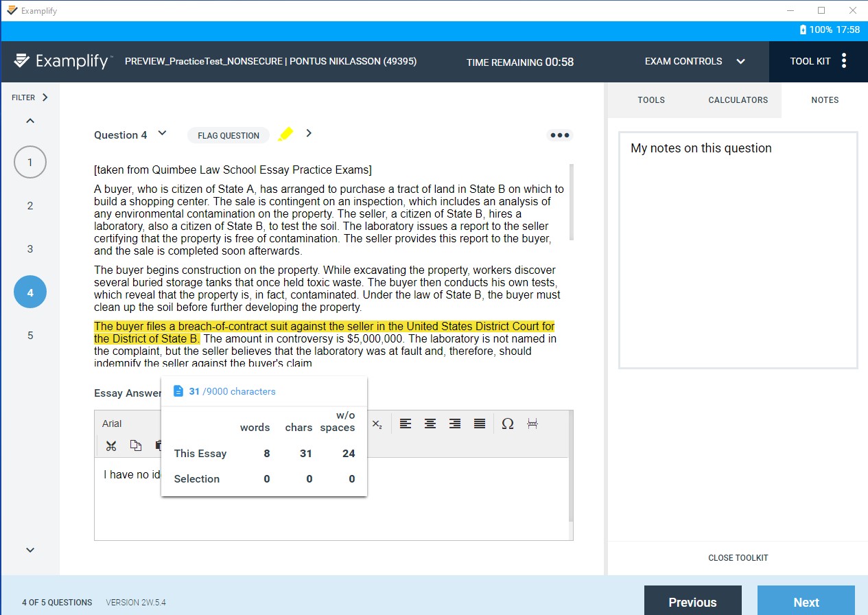
Task: Click the Version 2W.5.4 text
Action: tap(136, 603)
